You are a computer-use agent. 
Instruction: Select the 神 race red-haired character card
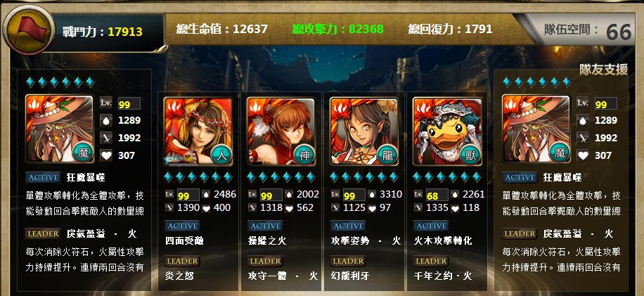(281, 131)
